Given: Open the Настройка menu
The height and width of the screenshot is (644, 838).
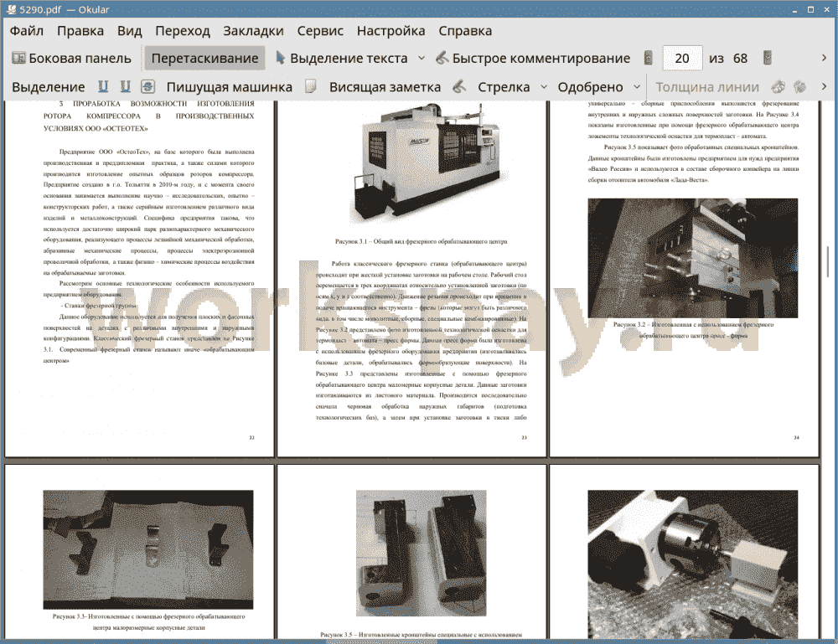Looking at the screenshot, I should click(391, 31).
